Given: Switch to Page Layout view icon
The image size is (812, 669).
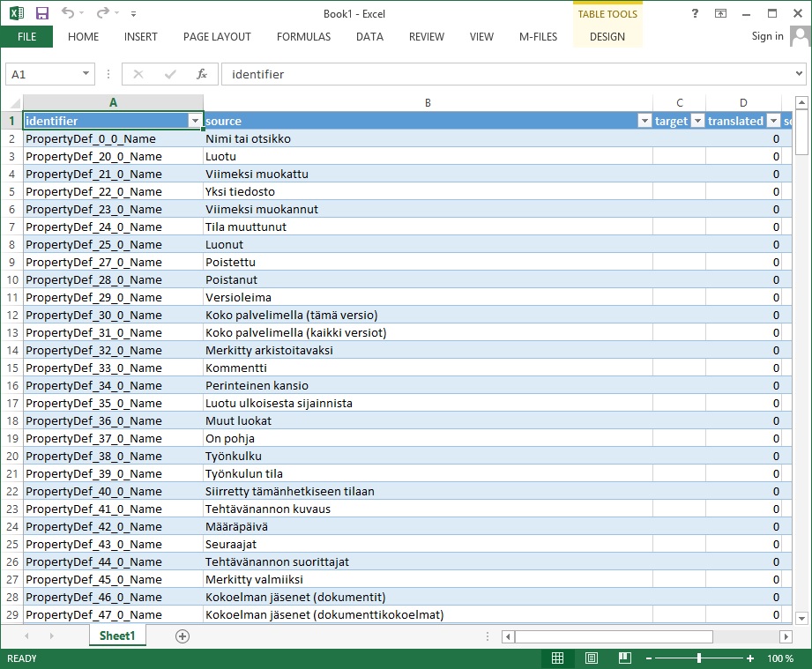Looking at the screenshot, I should tap(591, 658).
